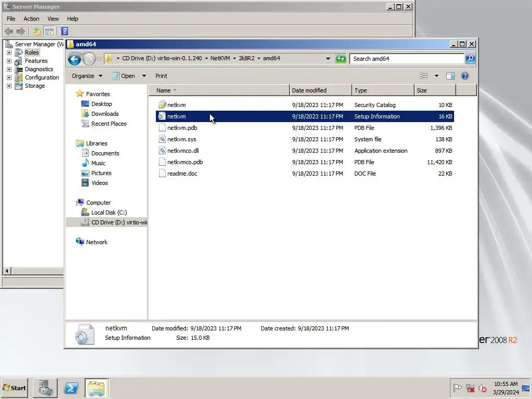Select Music library

tap(94, 163)
